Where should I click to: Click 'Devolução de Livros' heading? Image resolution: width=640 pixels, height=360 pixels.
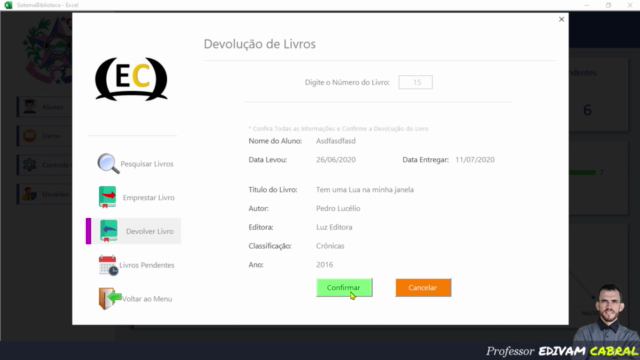coord(260,44)
